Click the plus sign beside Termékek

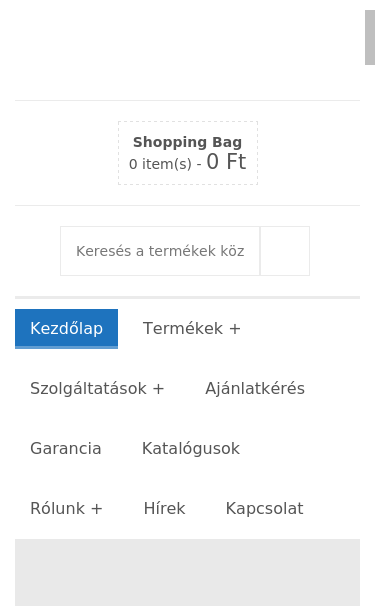tap(235, 329)
